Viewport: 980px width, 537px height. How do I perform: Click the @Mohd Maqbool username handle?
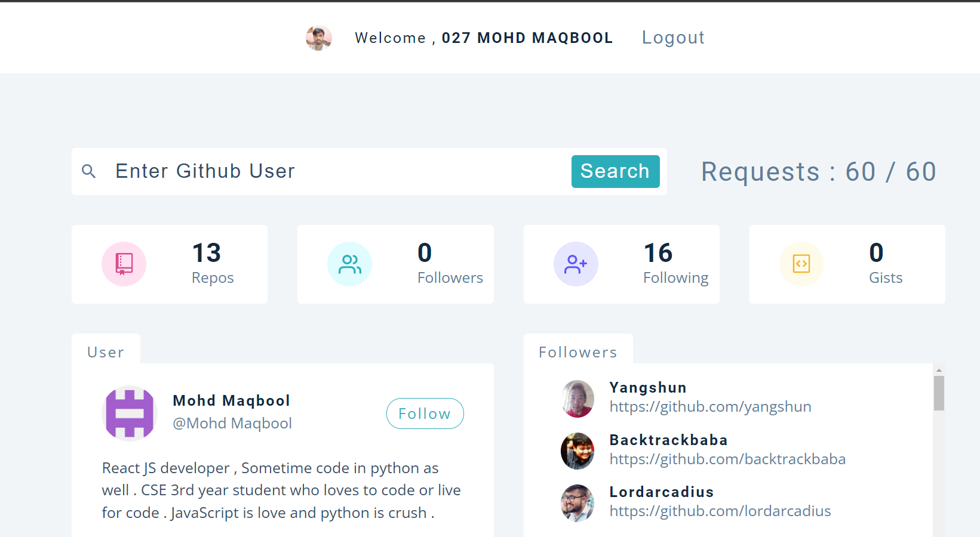tap(232, 424)
